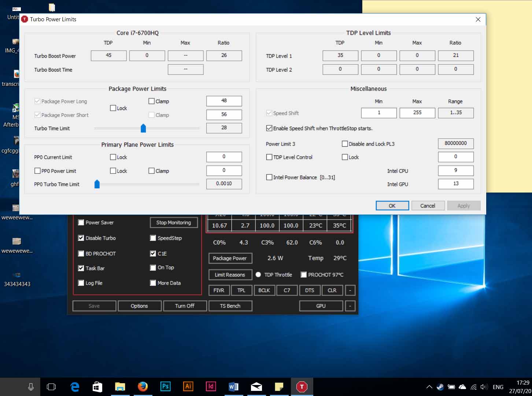Image resolution: width=532 pixels, height=396 pixels.
Task: Check Disable and Lock PL3
Action: coord(345,144)
